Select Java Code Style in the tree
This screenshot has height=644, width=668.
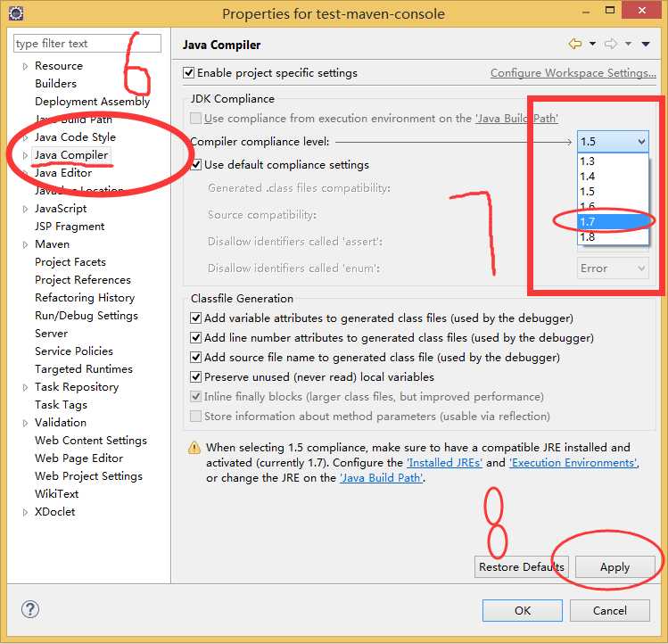pyautogui.click(x=76, y=136)
